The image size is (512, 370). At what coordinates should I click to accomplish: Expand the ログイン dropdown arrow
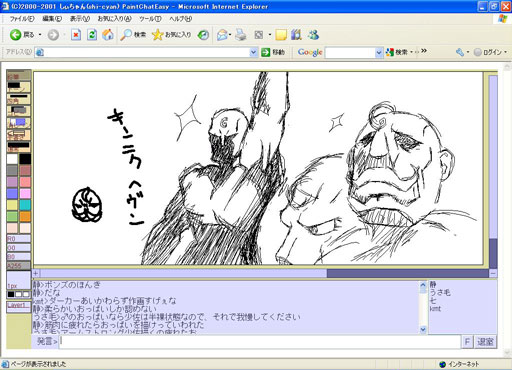pyautogui.click(x=505, y=52)
